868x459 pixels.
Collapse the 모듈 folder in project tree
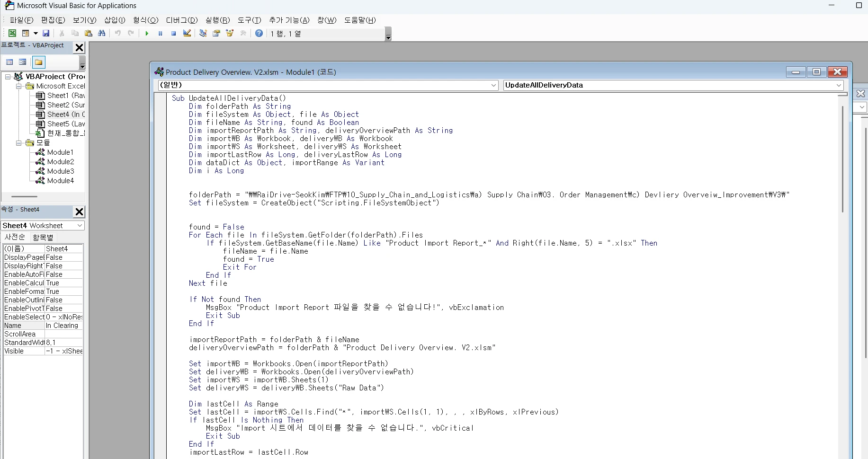(19, 143)
